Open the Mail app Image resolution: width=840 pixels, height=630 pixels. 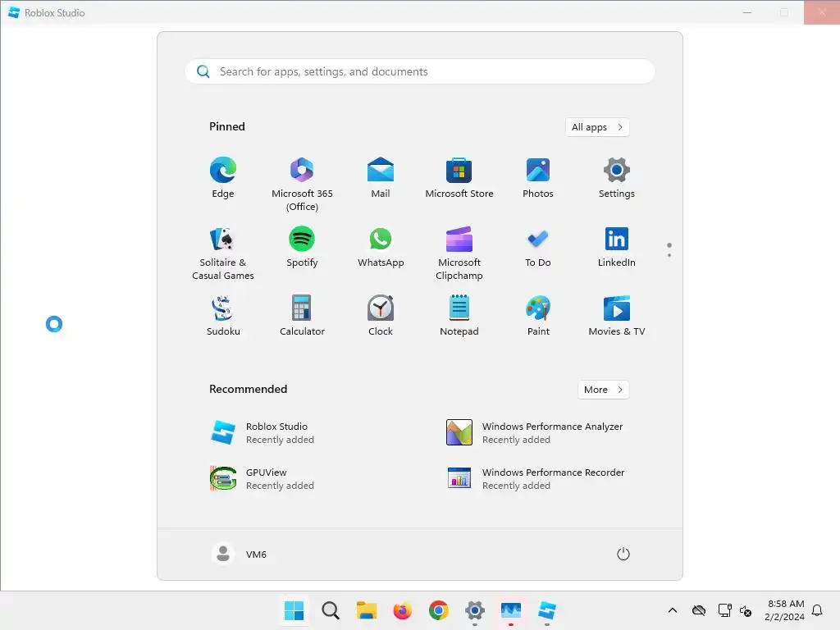pos(381,179)
